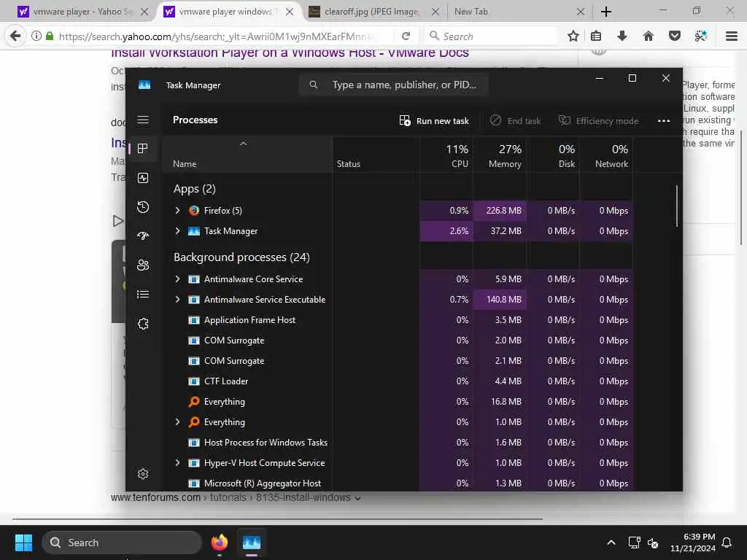Screen dimensions: 747x560
Task: Expand the Task Manager process row
Action: (x=177, y=231)
